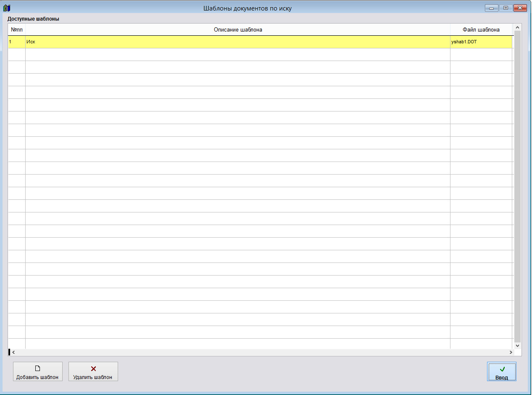Click the vertical scrollbar track
This screenshot has height=395, width=532.
[517, 186]
